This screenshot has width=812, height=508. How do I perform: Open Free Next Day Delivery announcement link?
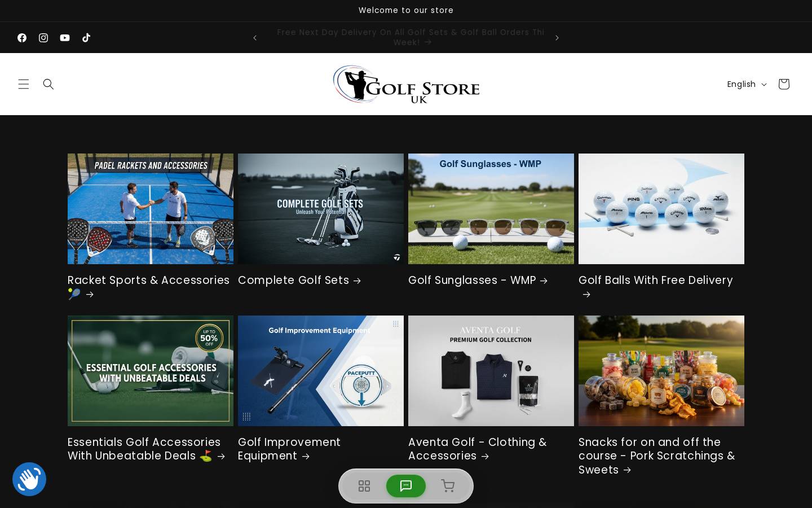coord(411,37)
